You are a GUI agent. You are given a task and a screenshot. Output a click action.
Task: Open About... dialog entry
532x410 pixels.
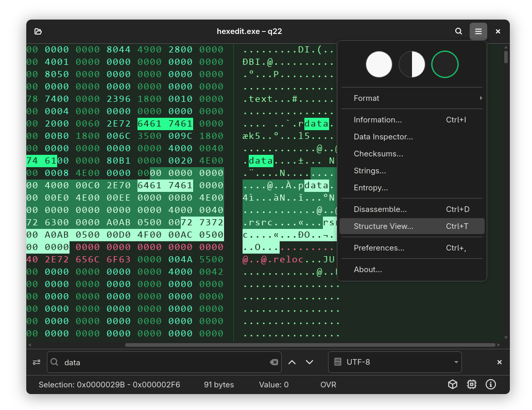(x=412, y=270)
